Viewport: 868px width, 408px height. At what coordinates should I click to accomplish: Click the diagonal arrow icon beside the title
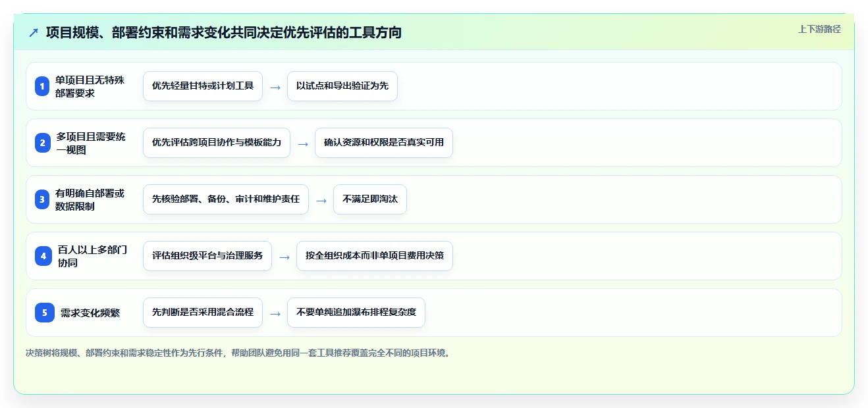click(34, 32)
